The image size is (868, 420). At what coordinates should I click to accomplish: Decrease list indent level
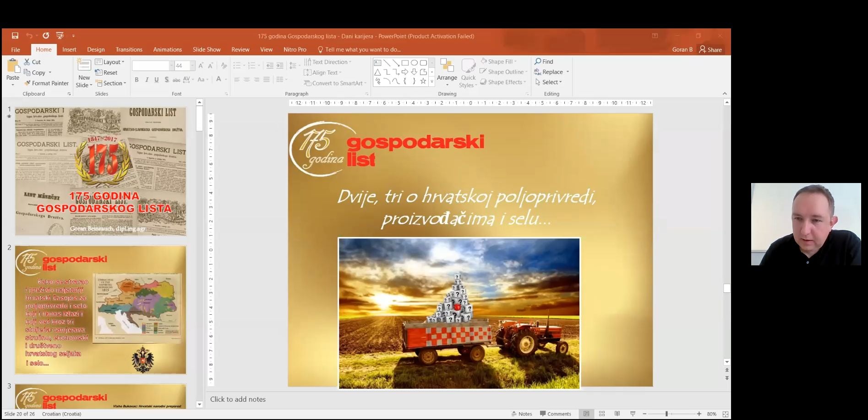pos(270,66)
